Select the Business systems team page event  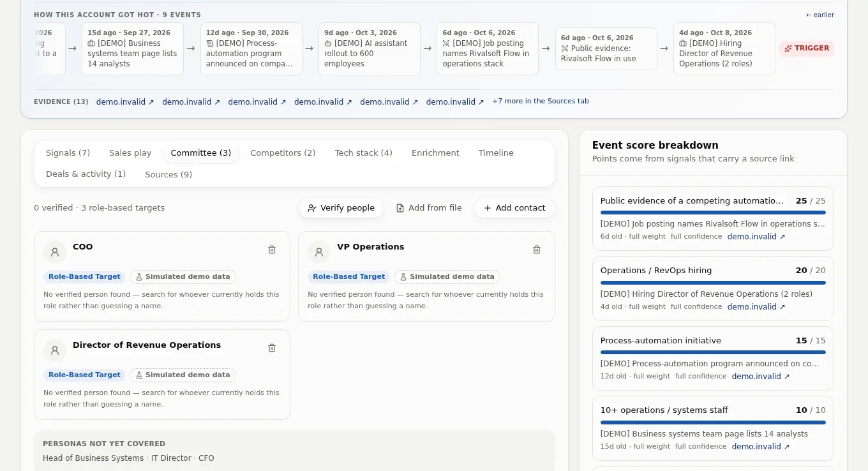(x=133, y=49)
